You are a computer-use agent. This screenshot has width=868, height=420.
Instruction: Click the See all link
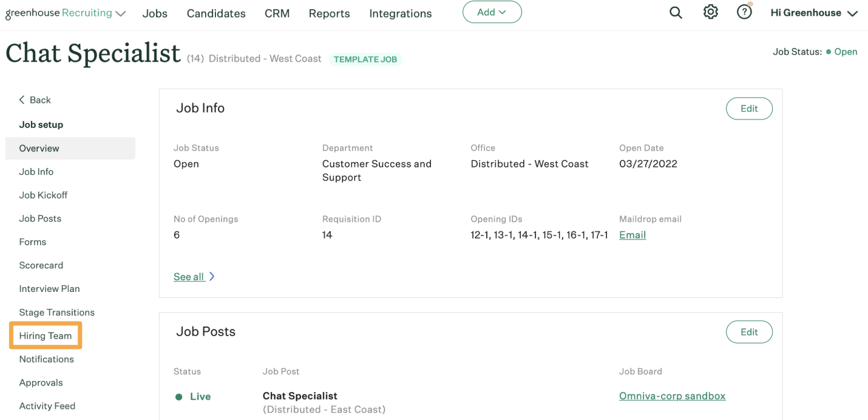[x=189, y=277]
